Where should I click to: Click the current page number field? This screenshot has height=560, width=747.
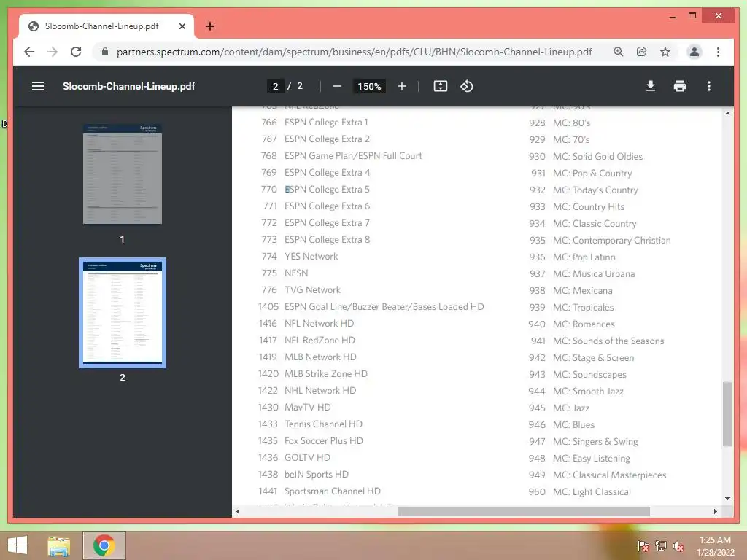275,86
